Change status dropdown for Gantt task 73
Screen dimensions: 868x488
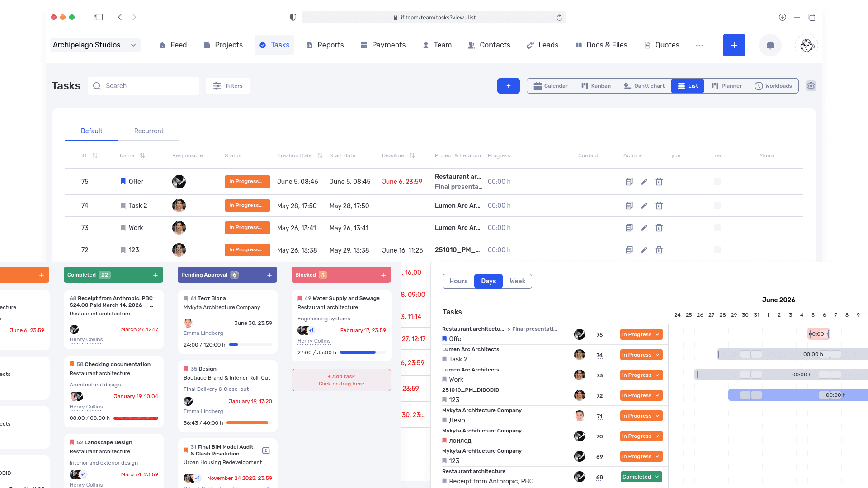(641, 375)
